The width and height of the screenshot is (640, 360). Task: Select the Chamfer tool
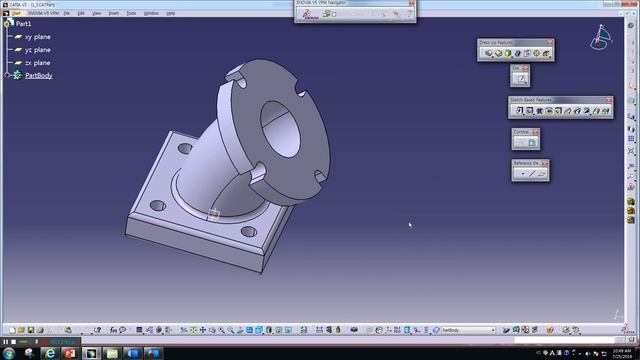(498, 53)
